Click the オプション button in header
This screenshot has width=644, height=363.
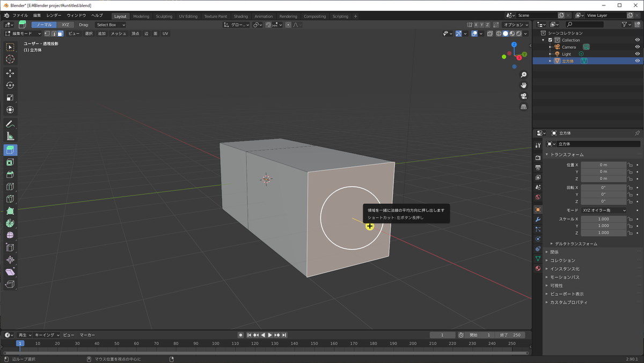(x=516, y=25)
